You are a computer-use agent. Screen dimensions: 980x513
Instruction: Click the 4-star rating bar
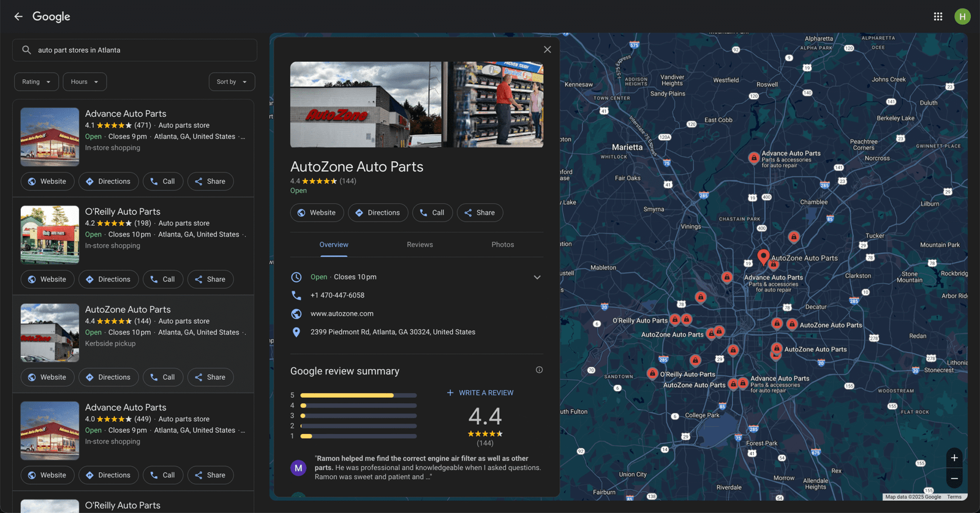[358, 406]
